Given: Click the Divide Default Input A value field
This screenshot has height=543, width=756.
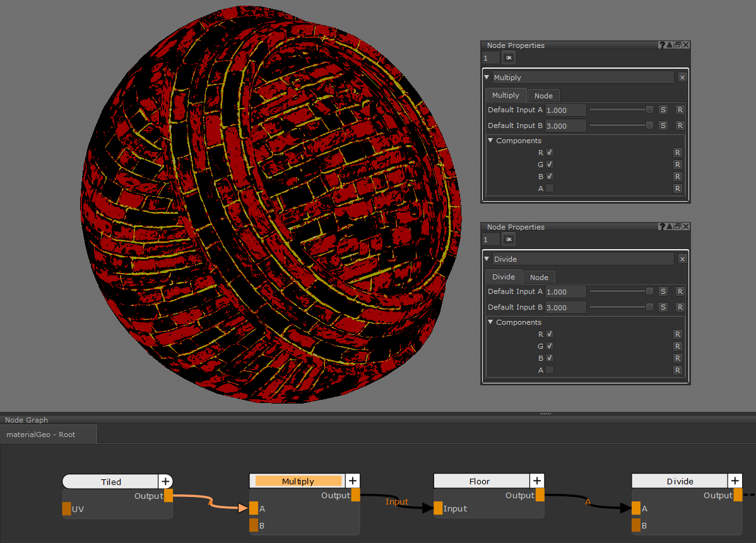Looking at the screenshot, I should click(565, 292).
